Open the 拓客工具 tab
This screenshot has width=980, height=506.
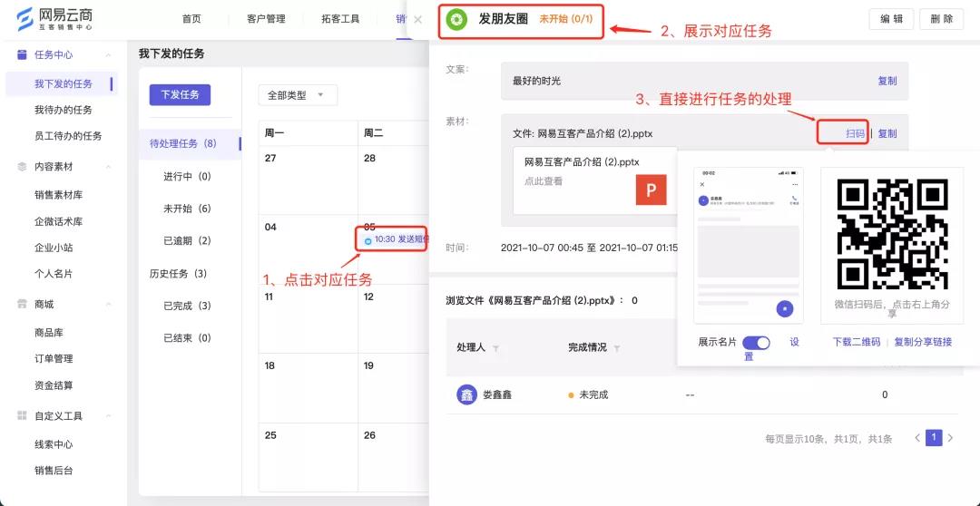click(x=340, y=19)
